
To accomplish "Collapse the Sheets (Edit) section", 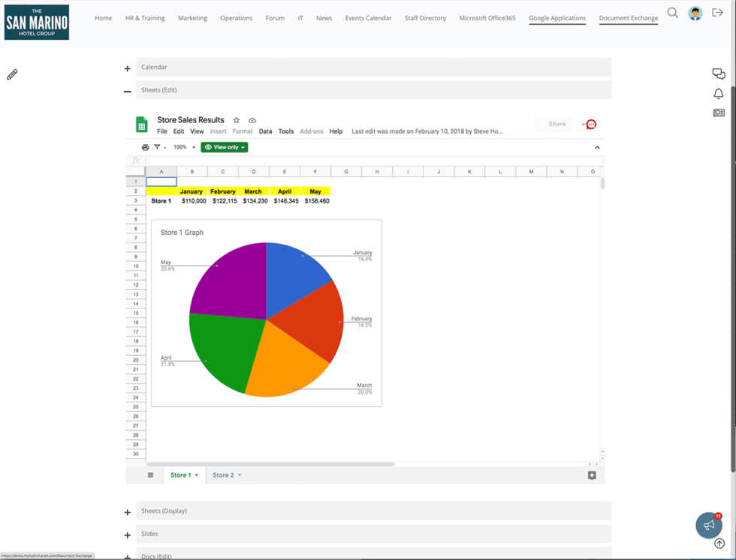I will tap(127, 90).
